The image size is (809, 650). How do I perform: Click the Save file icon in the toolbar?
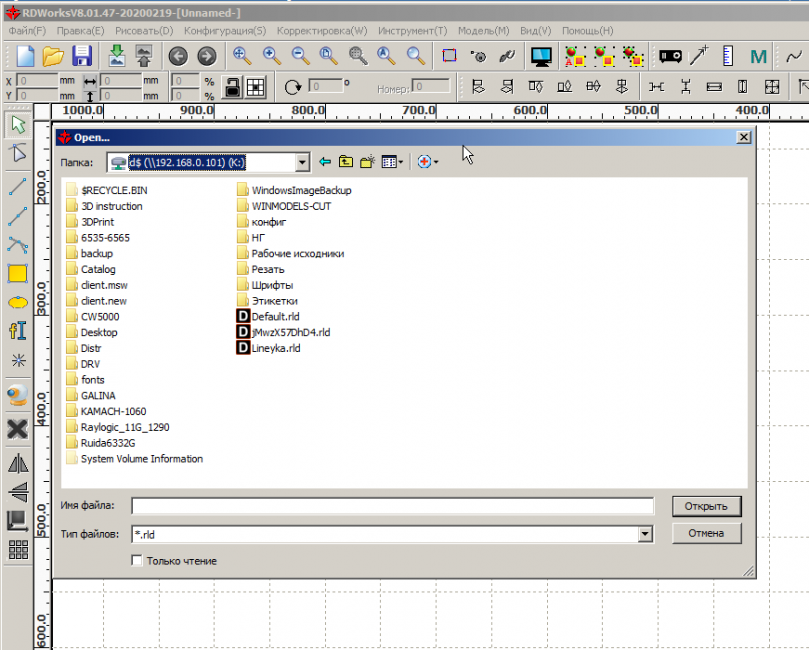81,56
